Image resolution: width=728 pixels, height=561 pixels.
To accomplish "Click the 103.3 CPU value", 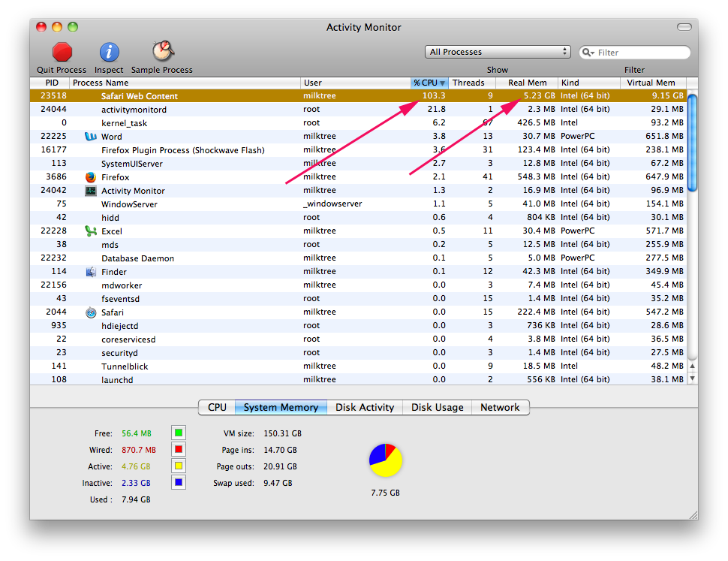I will coord(434,95).
